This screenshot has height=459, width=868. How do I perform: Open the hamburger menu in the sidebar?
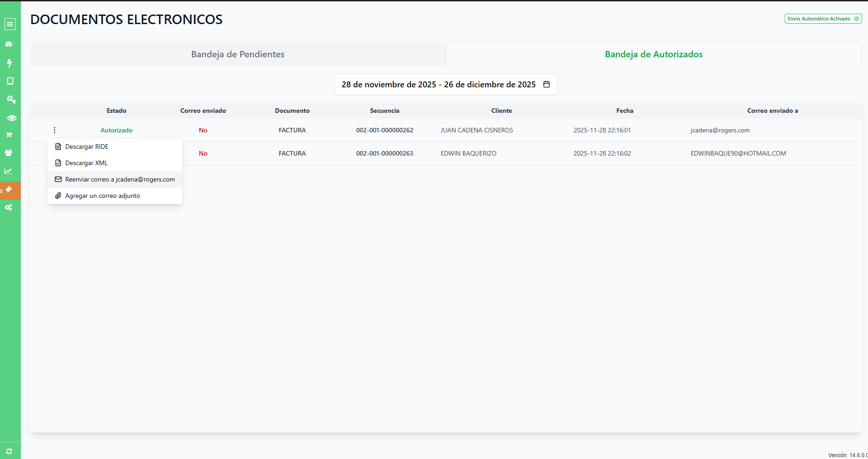pos(10,24)
